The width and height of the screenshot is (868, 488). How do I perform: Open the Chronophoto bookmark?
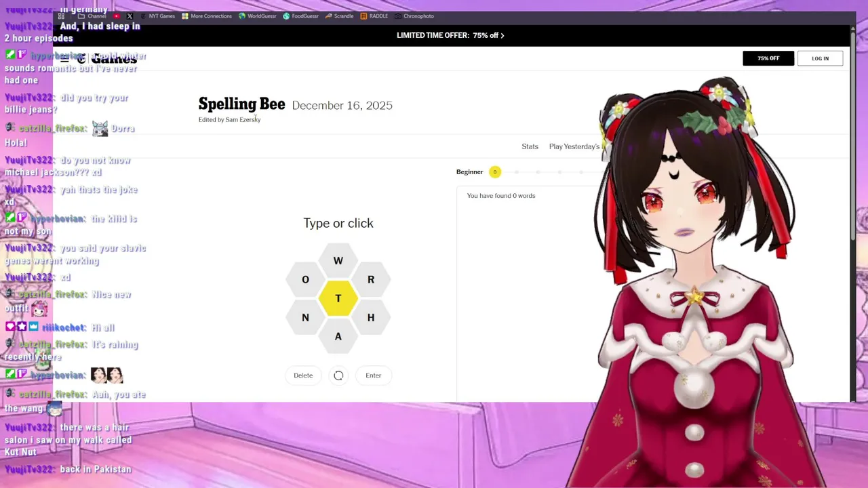(x=414, y=16)
